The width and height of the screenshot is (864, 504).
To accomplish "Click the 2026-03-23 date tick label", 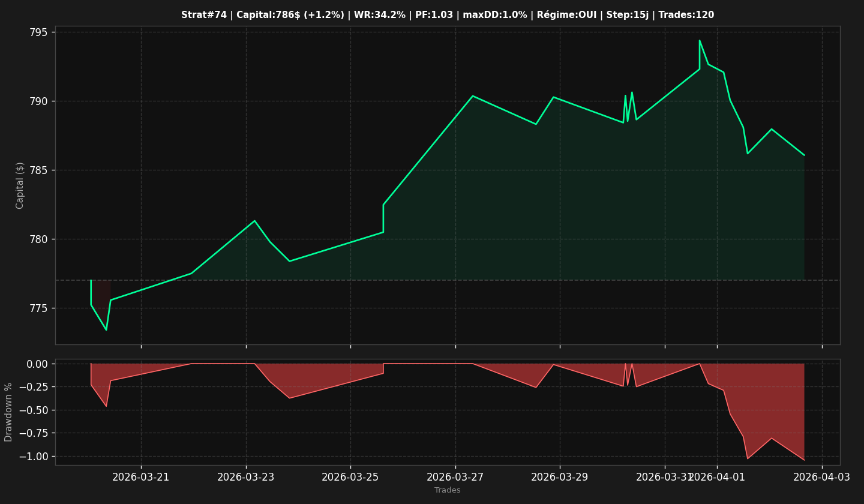I will point(246,477).
